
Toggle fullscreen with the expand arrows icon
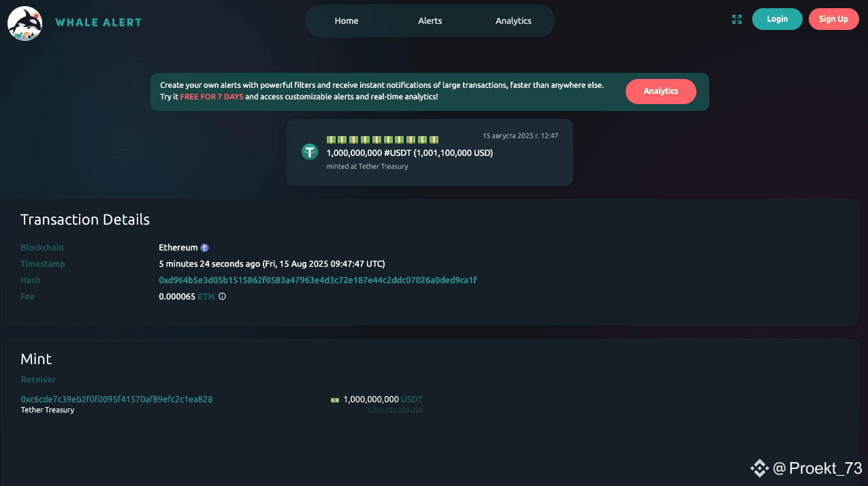point(737,20)
